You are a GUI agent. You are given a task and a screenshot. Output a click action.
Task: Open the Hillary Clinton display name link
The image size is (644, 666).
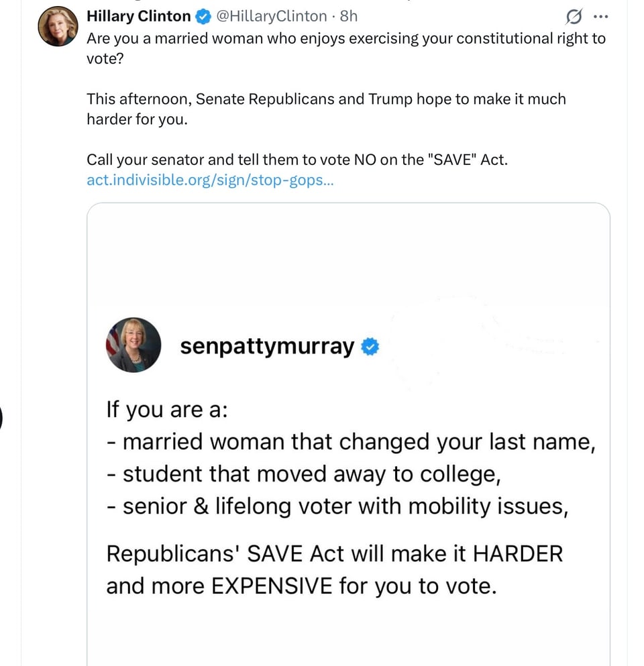[139, 16]
